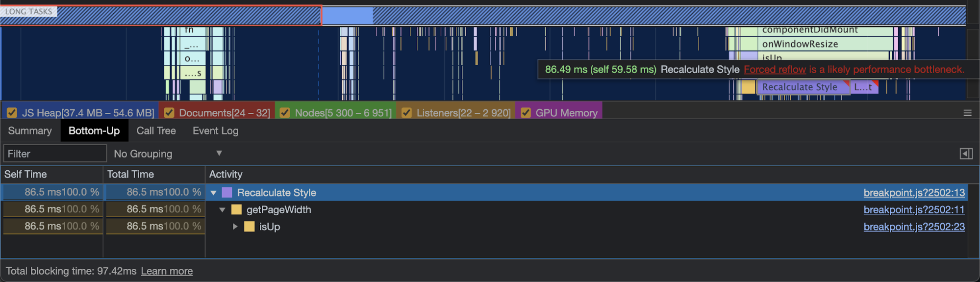Image resolution: width=980 pixels, height=282 pixels.
Task: Toggle the JS Heap checkbox
Action: coord(12,113)
